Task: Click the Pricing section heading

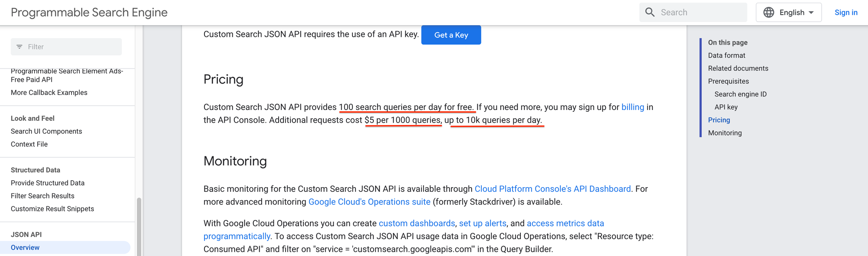Action: click(x=224, y=79)
